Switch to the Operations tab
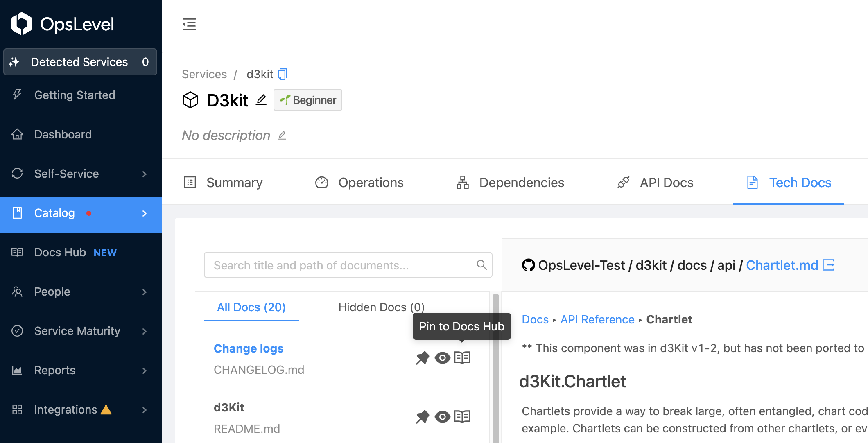The height and width of the screenshot is (443, 868). [x=359, y=182]
